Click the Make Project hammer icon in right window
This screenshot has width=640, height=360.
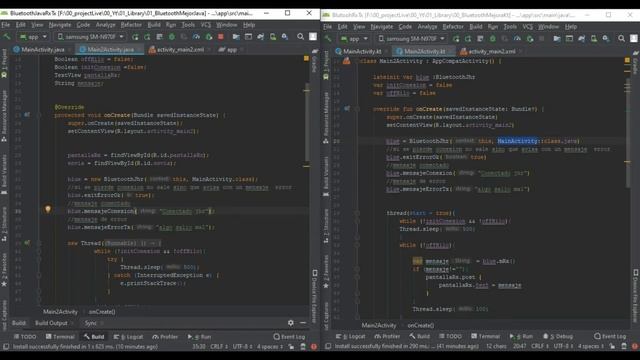coord(329,38)
